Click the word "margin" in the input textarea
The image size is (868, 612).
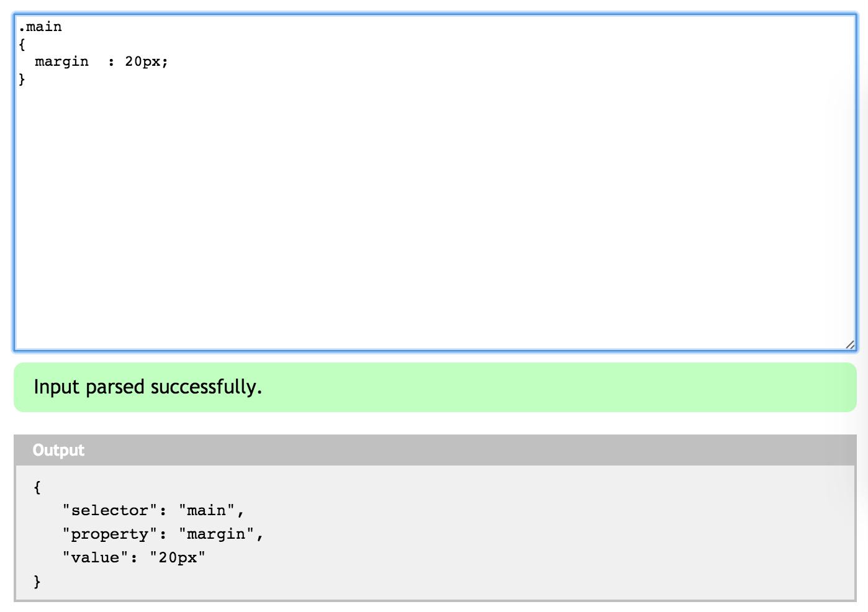[x=61, y=61]
